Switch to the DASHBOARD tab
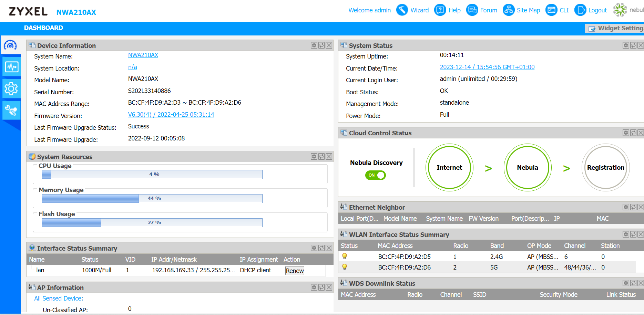644x315 pixels. click(43, 28)
